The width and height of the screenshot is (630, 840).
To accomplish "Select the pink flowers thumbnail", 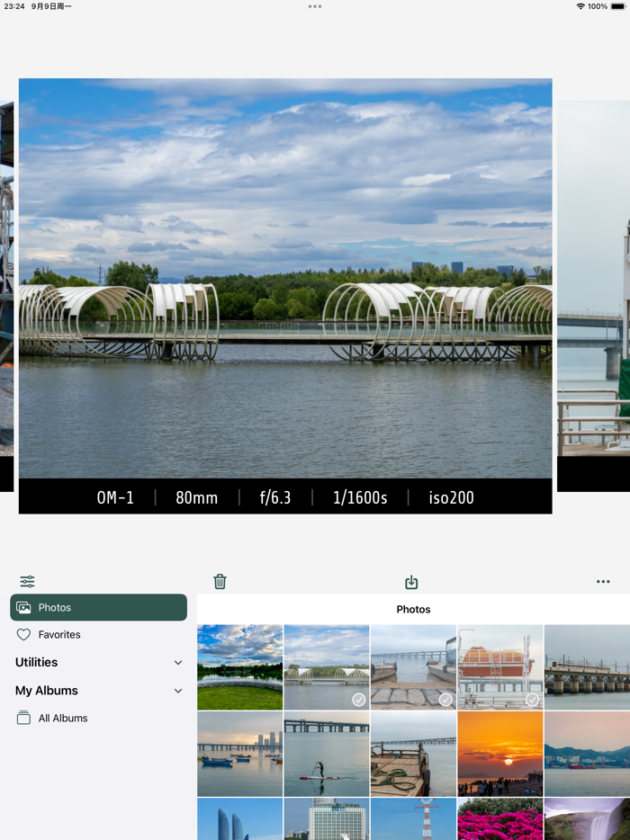I will coord(500,819).
